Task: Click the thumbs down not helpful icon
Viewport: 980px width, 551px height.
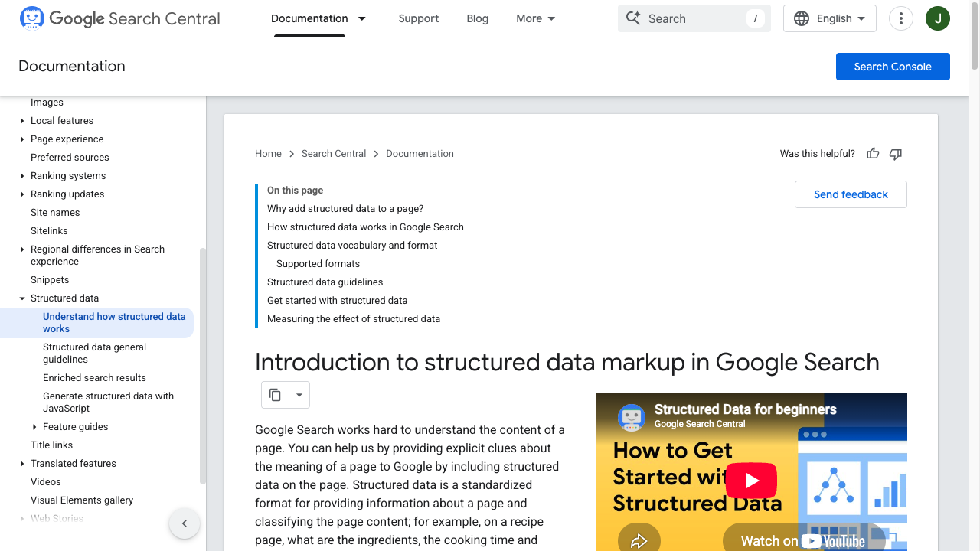Action: point(896,154)
